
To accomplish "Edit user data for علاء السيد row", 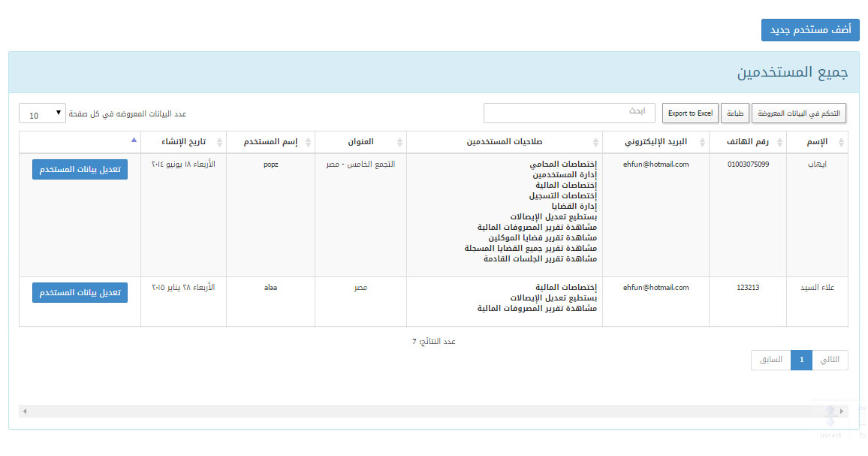I will (80, 292).
